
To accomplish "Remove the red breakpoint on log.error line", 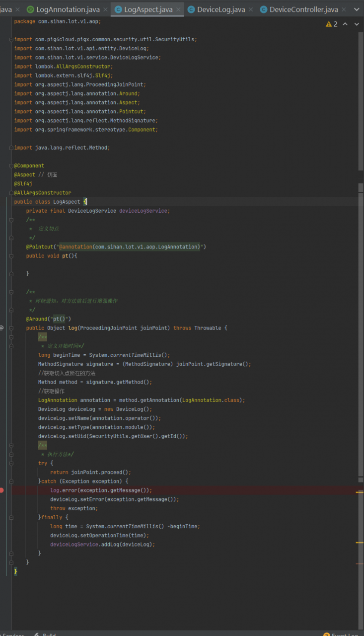I will pos(2,490).
